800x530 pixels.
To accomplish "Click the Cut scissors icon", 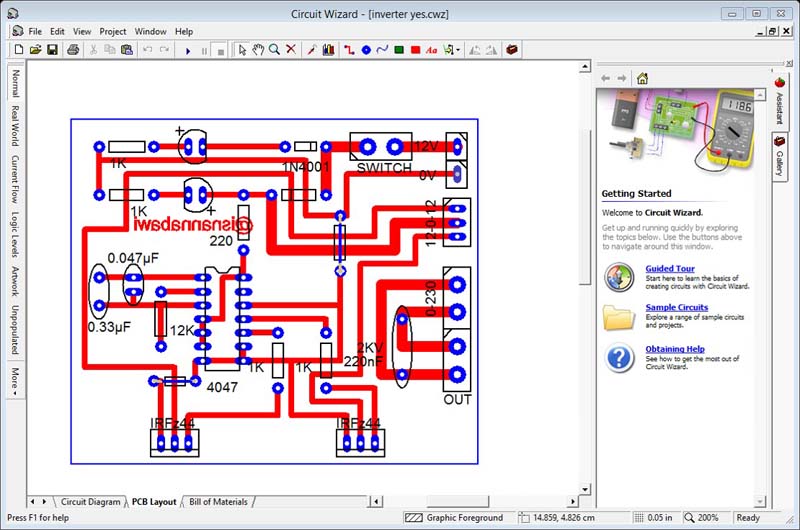I will [93, 49].
